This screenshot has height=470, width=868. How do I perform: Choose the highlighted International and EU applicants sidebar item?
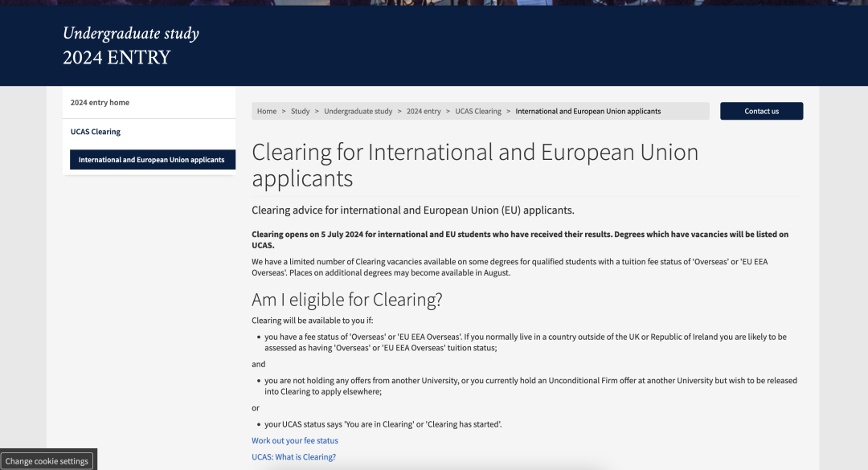151,160
